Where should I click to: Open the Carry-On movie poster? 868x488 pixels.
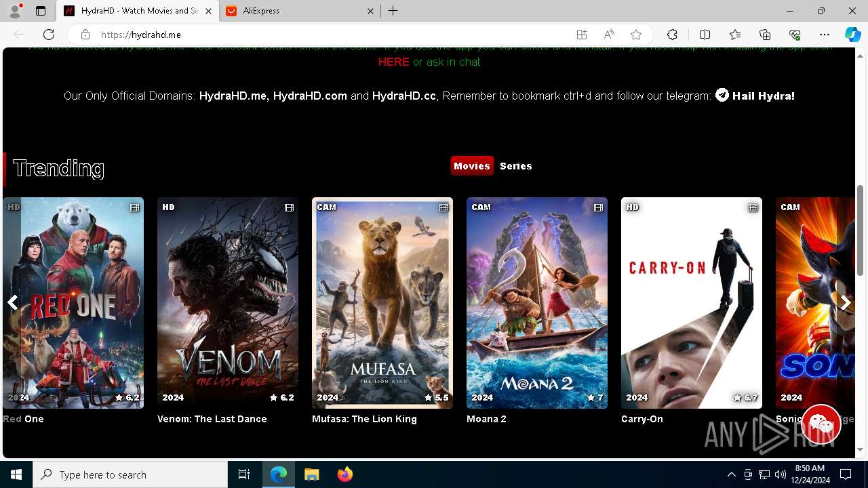[692, 303]
